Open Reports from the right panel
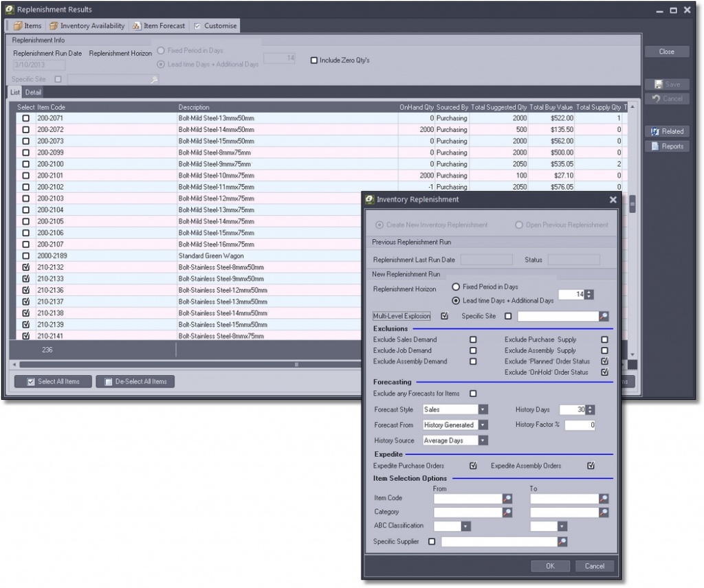The image size is (704, 588). pyautogui.click(x=667, y=146)
